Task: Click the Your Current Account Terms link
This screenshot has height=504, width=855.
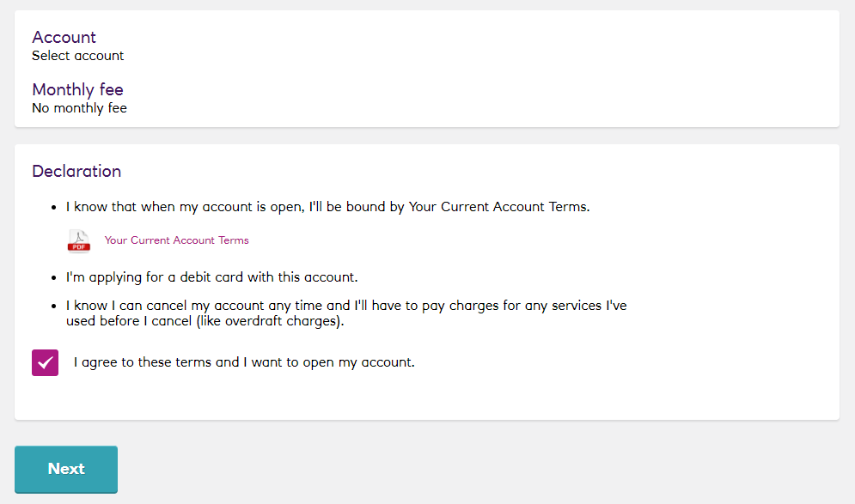Action: [177, 240]
